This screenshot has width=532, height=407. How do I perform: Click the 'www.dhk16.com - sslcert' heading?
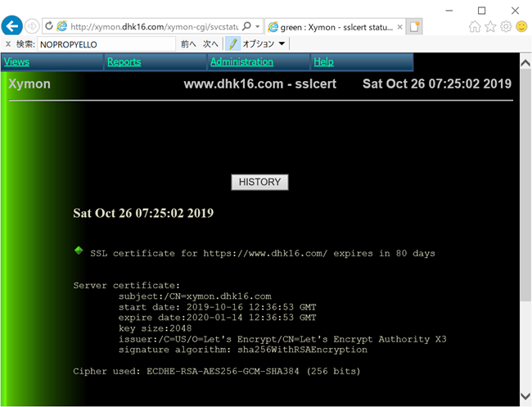(x=260, y=84)
